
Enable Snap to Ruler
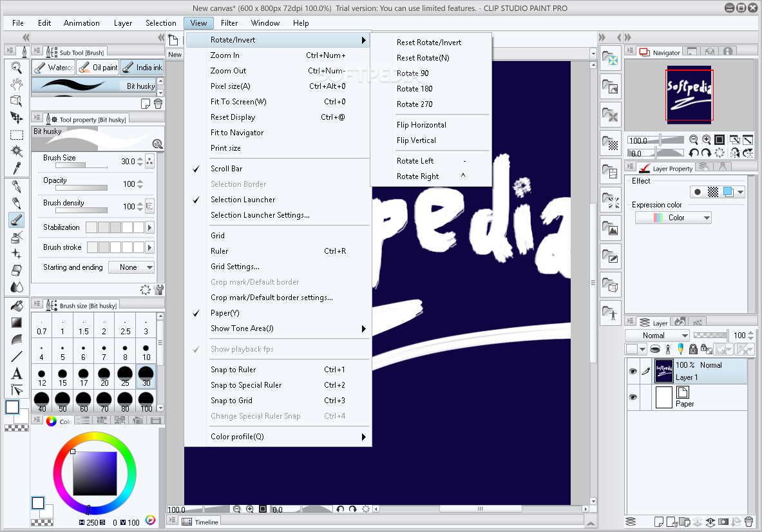[x=277, y=370]
